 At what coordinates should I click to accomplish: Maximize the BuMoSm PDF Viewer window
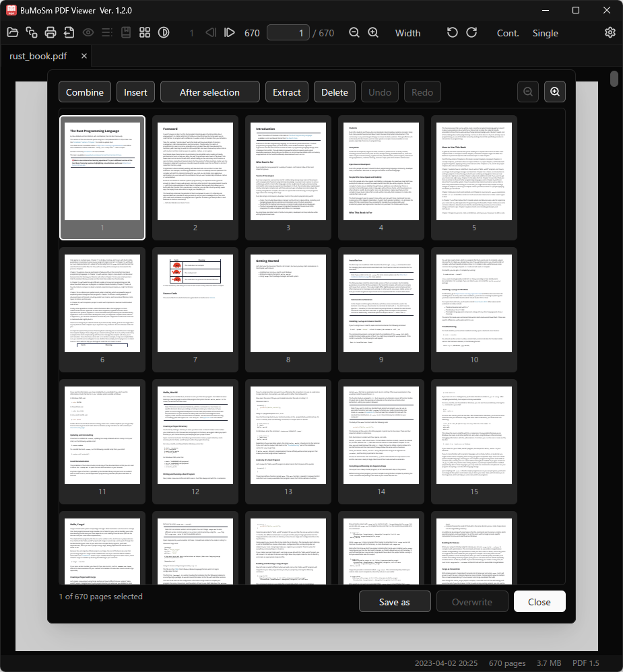point(576,10)
